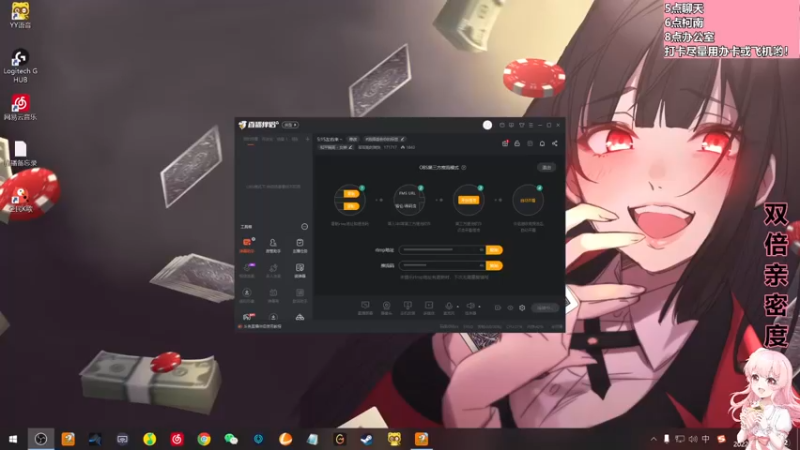This screenshot has width=800, height=450.
Task: Open the person-silhouette tool in toolbox first row
Action: click(273, 245)
